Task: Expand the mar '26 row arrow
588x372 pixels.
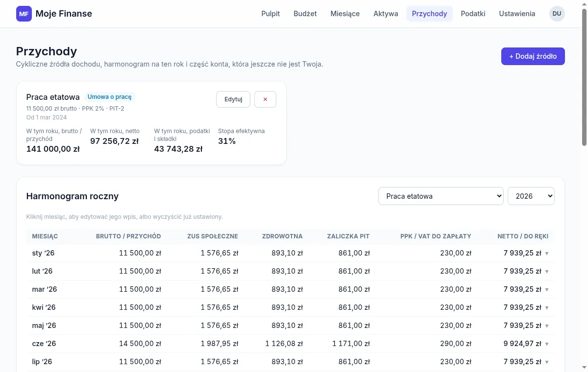Action: [547, 290]
